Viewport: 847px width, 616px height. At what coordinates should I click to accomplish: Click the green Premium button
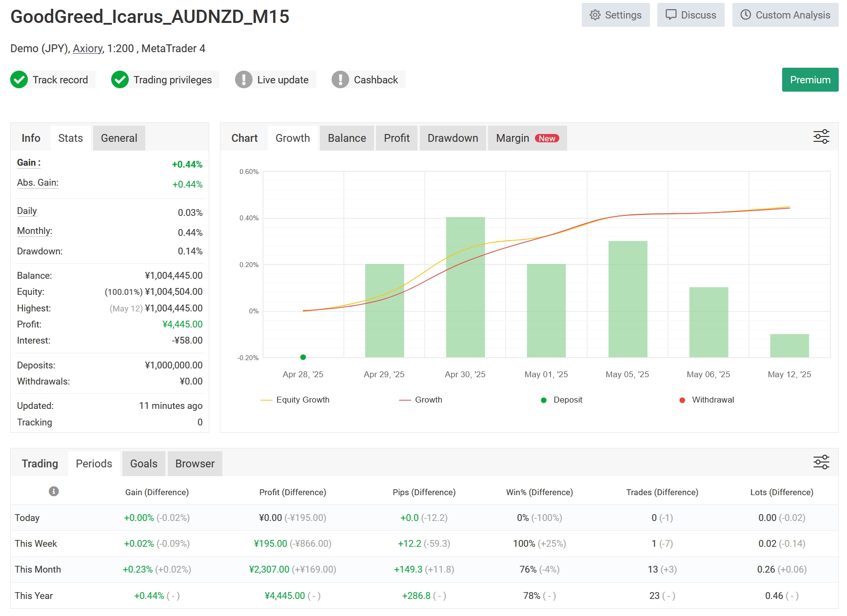click(x=810, y=80)
